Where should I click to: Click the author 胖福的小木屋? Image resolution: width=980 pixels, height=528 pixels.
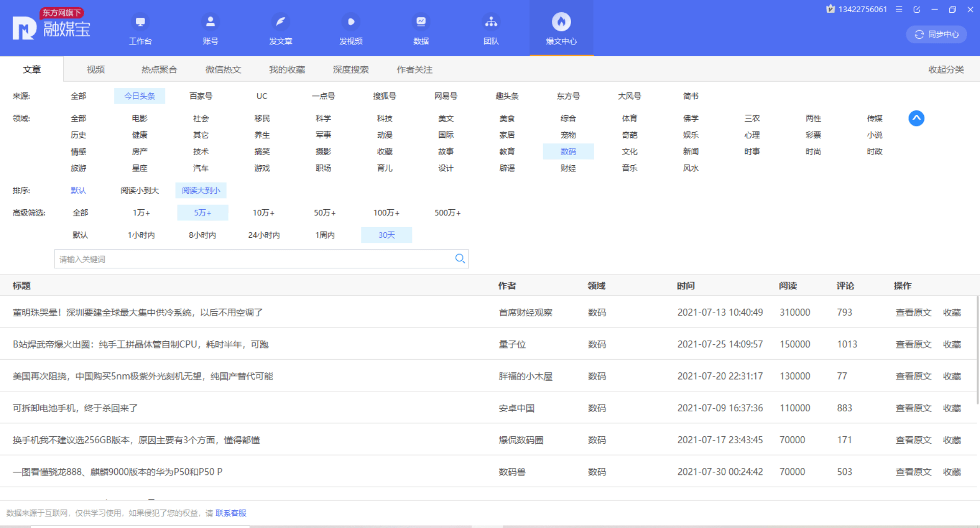click(525, 376)
